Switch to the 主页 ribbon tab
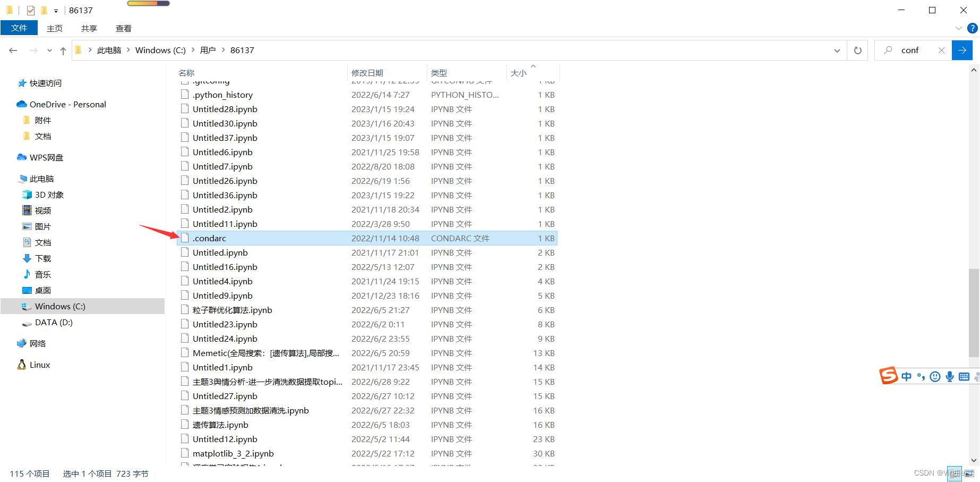980x482 pixels. [54, 28]
